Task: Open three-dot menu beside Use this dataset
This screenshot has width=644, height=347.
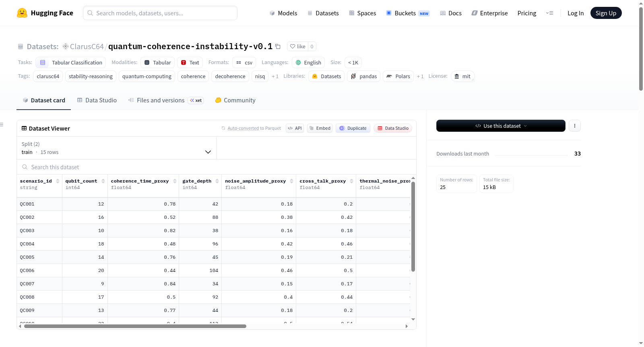Action: (575, 126)
